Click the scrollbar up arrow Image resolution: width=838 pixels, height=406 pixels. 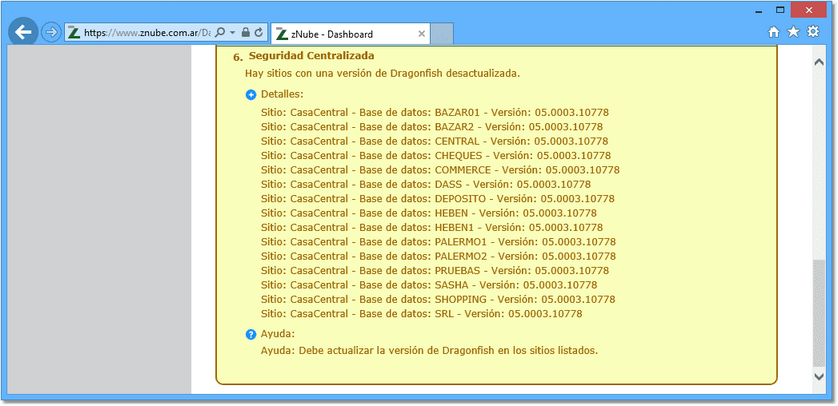(x=818, y=62)
